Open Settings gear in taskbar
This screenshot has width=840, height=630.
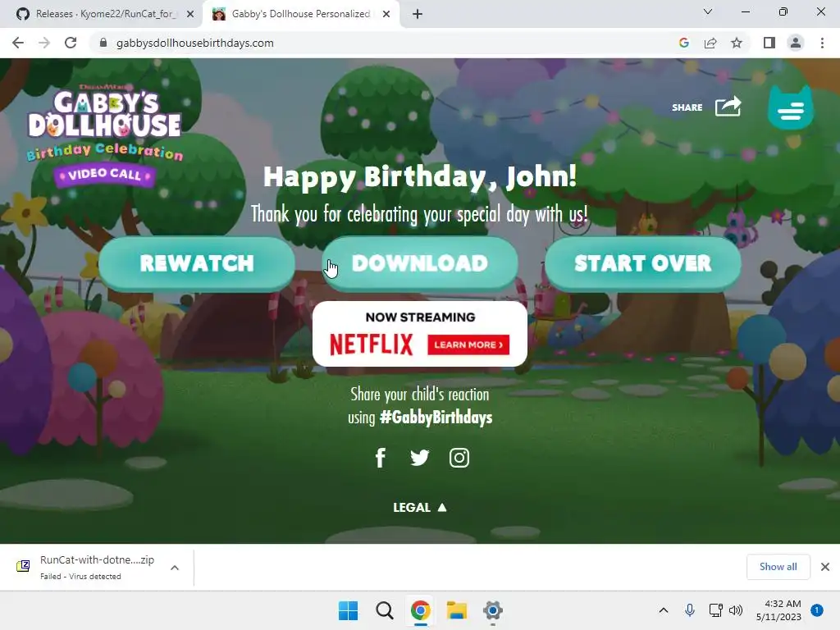493,610
